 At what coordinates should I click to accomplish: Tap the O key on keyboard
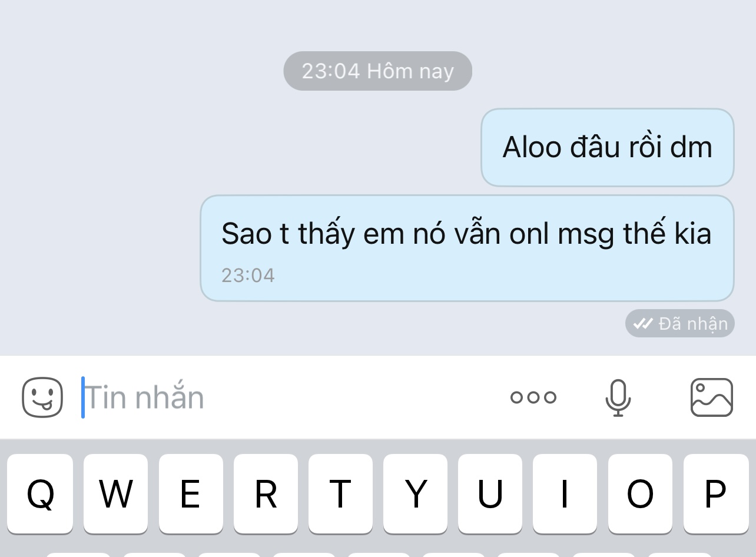[x=640, y=493]
